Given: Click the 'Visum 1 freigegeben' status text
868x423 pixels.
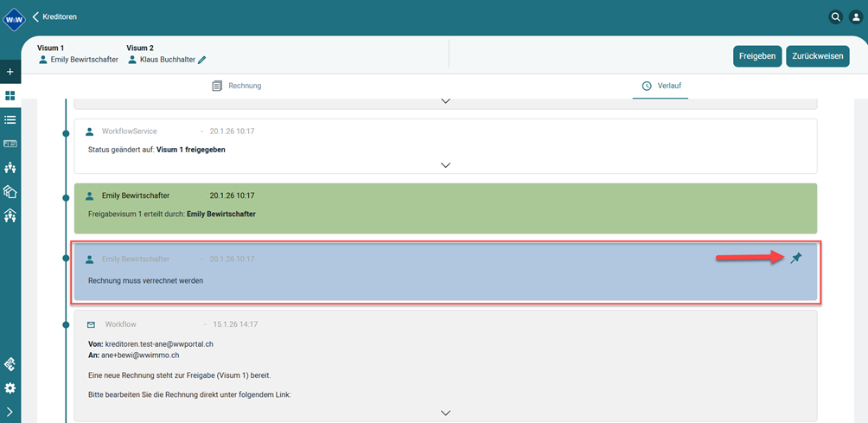Looking at the screenshot, I should coord(191,150).
